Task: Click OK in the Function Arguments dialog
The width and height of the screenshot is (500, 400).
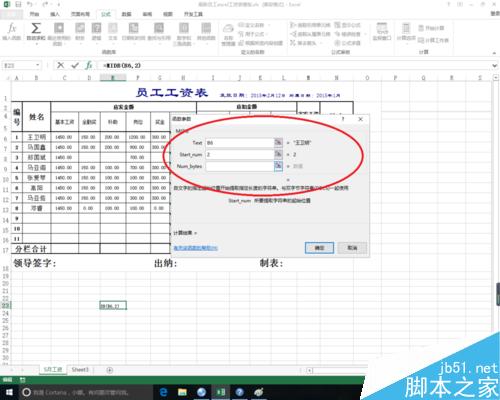Action: click(x=319, y=248)
